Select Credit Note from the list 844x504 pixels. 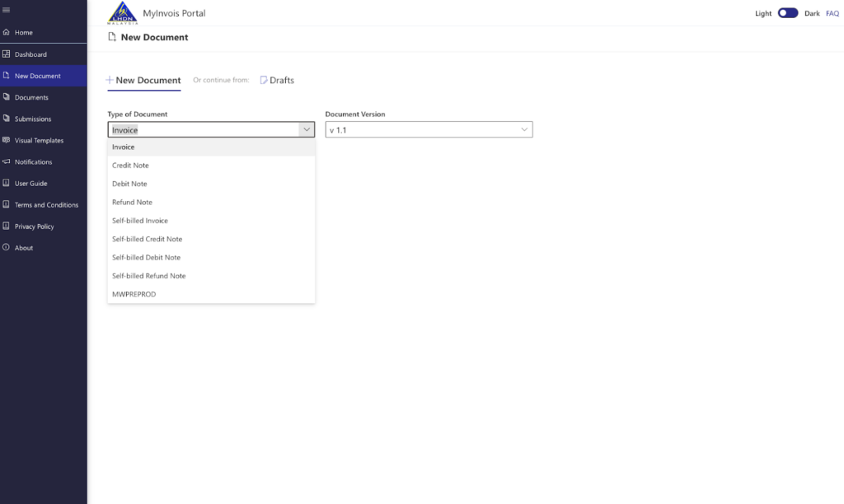[x=131, y=166]
